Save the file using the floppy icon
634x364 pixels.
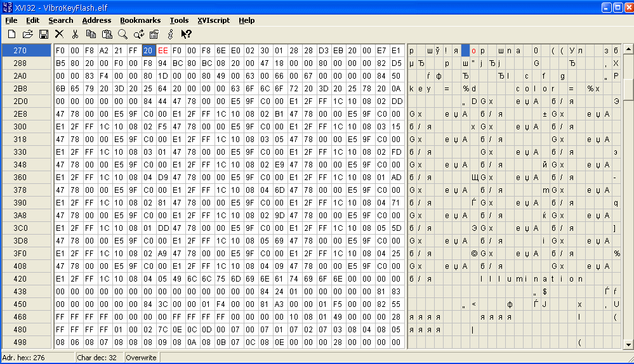click(44, 34)
